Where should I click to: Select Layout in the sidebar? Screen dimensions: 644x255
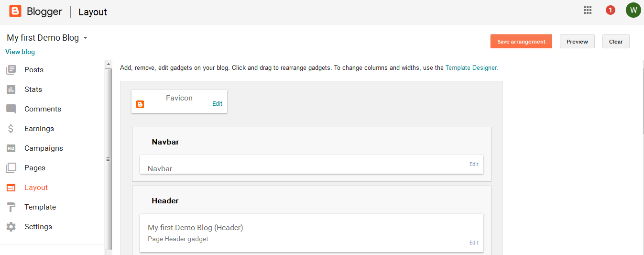(36, 188)
